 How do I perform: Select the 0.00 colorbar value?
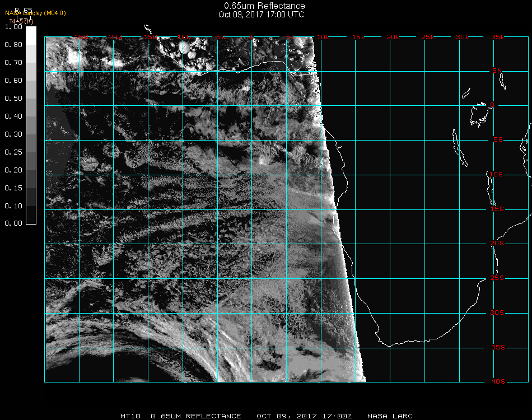13,223
